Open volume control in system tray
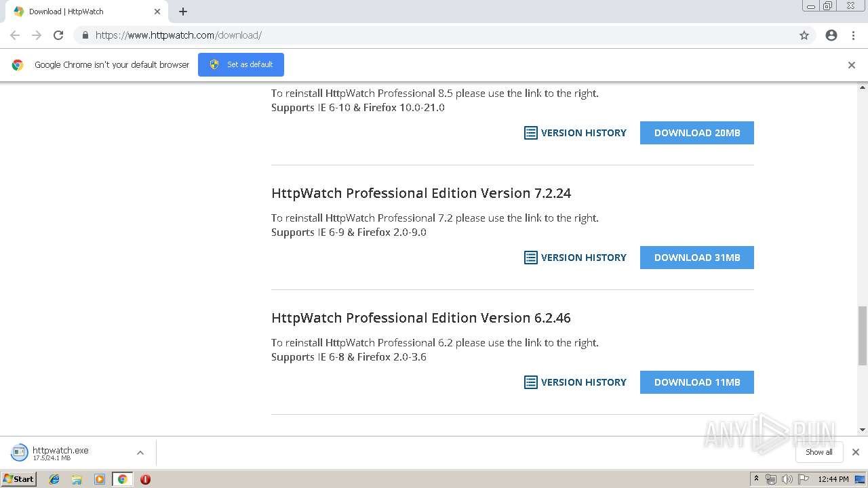Image resolution: width=868 pixels, height=488 pixels. pos(787,479)
